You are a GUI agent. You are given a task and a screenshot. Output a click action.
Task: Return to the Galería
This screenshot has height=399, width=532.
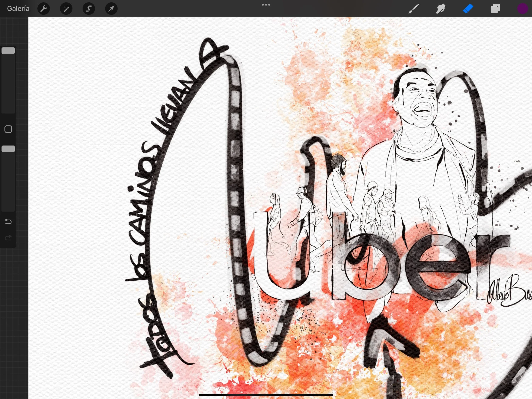[18, 9]
